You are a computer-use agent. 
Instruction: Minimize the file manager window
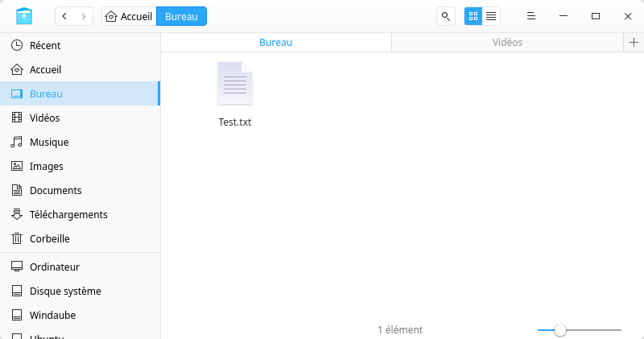coord(563,16)
